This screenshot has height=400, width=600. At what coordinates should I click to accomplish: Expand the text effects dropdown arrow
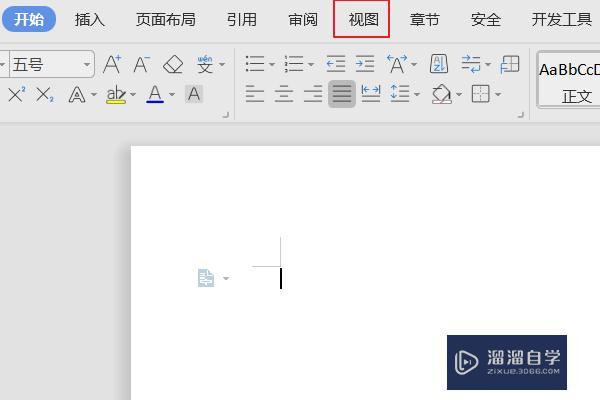point(94,94)
